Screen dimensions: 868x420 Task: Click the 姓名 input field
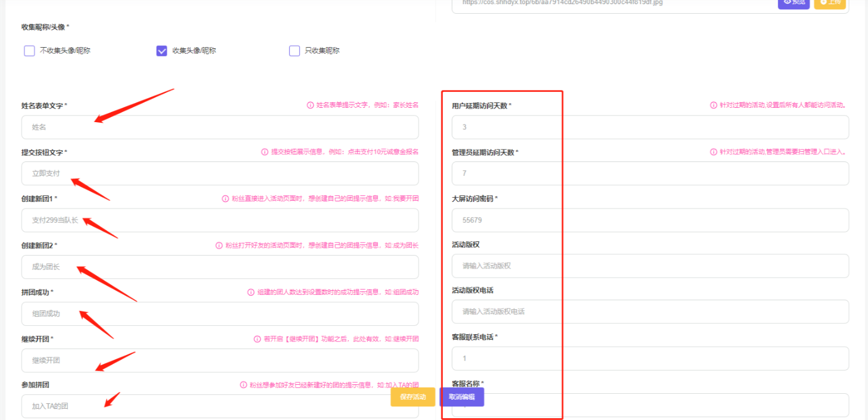[220, 127]
